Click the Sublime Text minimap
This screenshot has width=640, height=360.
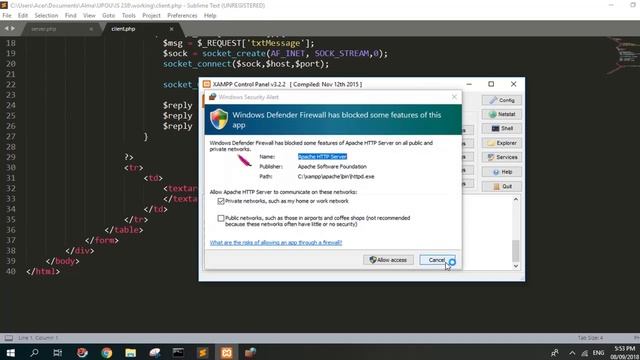click(x=623, y=57)
